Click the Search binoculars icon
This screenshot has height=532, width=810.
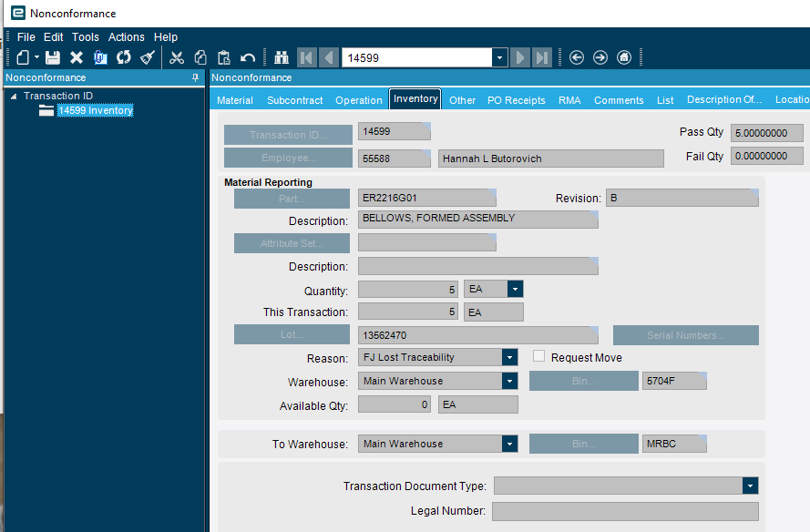pos(282,57)
